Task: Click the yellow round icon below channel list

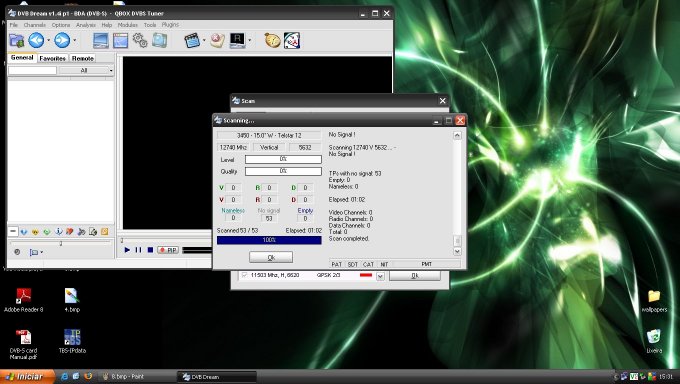Action: 36,232
